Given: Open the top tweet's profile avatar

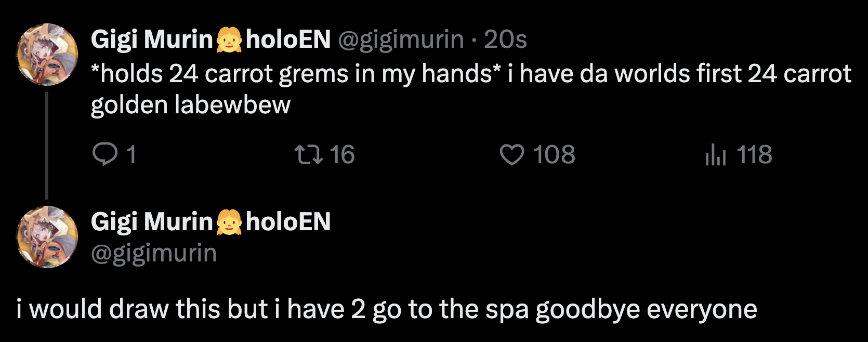Looking at the screenshot, I should click(x=47, y=54).
